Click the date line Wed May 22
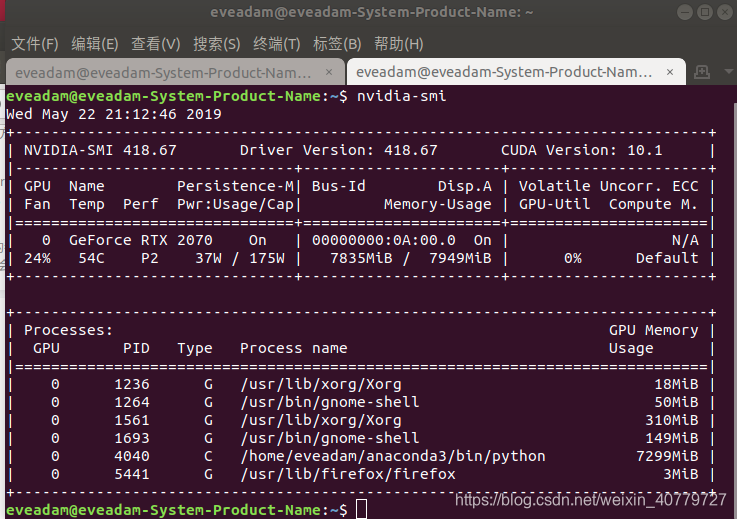The height and width of the screenshot is (519, 737). point(113,114)
